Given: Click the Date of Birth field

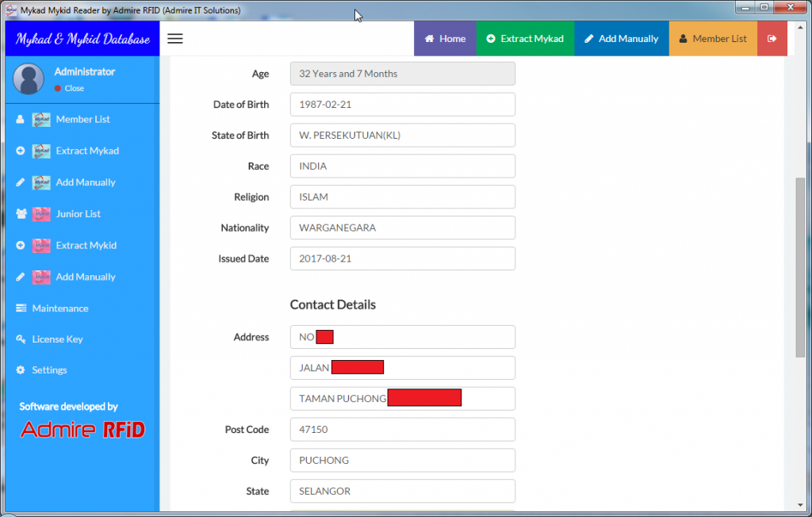Looking at the screenshot, I should pyautogui.click(x=402, y=105).
